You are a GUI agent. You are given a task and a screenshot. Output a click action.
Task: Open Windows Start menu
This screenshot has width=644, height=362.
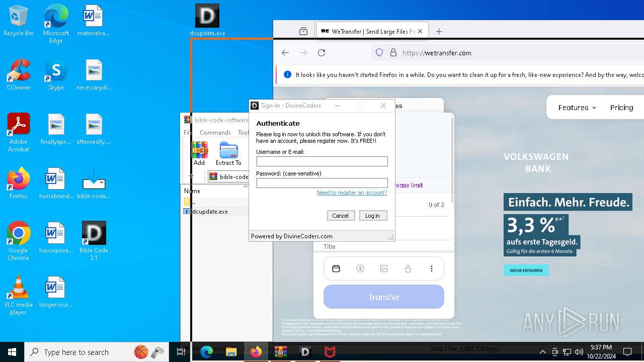[12, 352]
